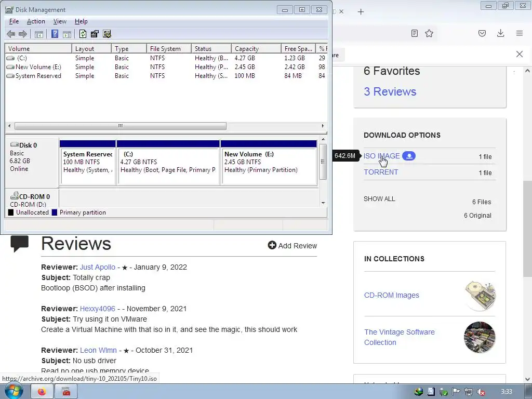Viewport: 532px width, 399px height.
Task: Open reviewer Just Apollo's profile
Action: point(98,267)
